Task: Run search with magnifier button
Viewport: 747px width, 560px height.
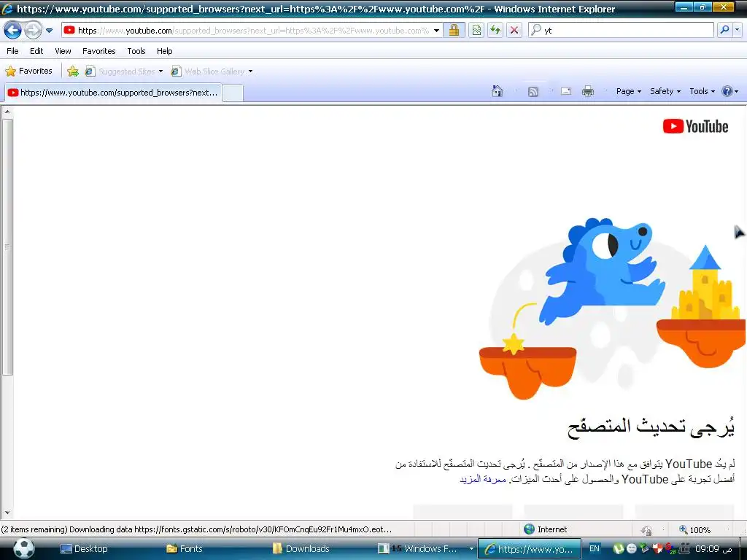Action: [x=724, y=30]
